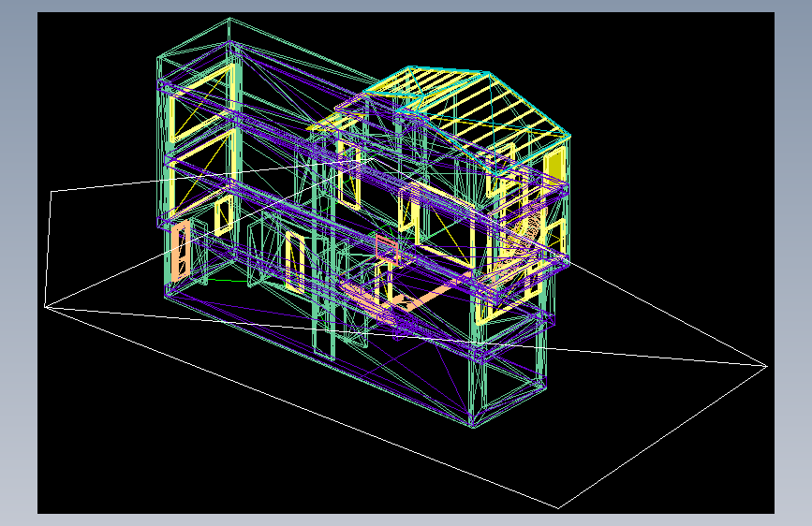Viewport: 812px width, 526px height.
Task: Click the short green line beside the orange door
Action: point(228,281)
